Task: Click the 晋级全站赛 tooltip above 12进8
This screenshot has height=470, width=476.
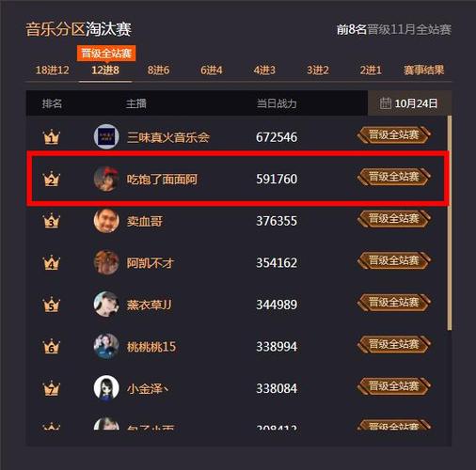Action: click(x=106, y=54)
